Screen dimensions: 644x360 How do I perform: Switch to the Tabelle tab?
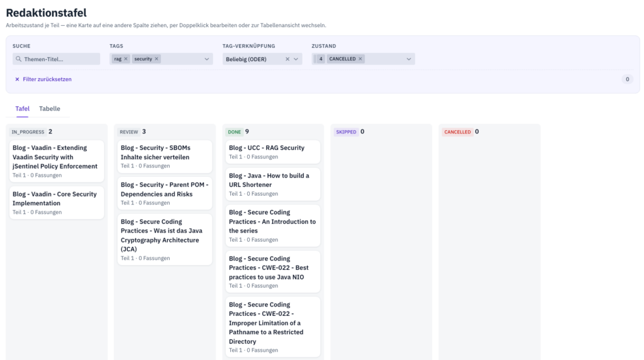tap(50, 108)
